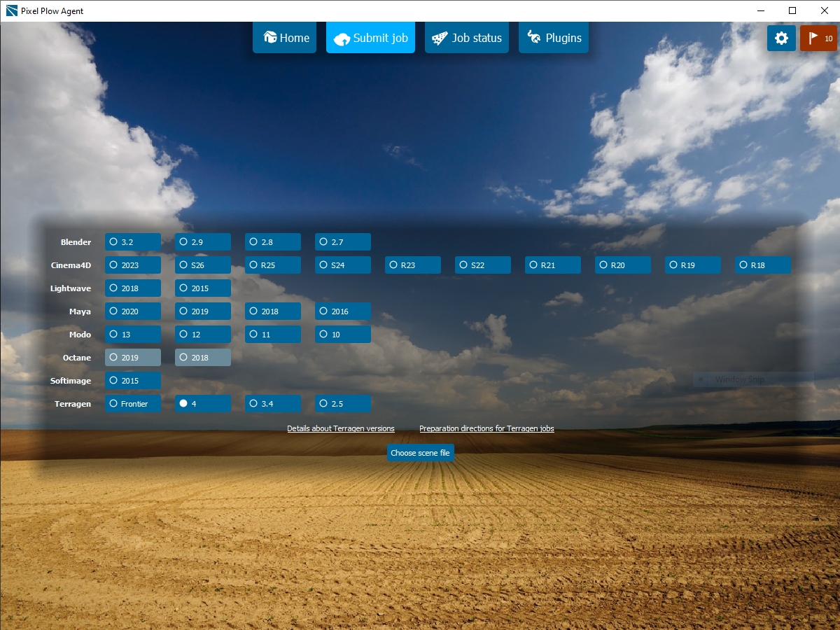
Task: Choose Cinema4D S26
Action: 203,265
